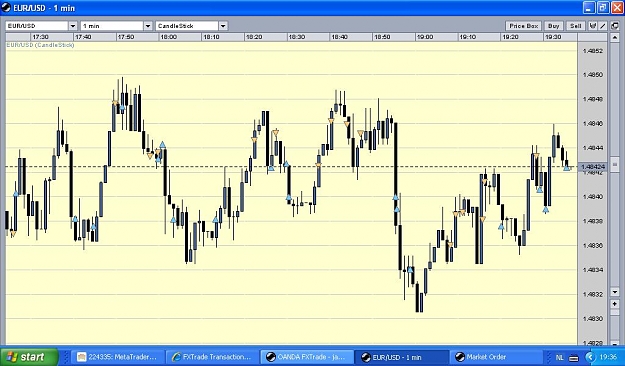Switch to FXTrade Transaction taskbar window
625x366 pixels.
click(212, 357)
